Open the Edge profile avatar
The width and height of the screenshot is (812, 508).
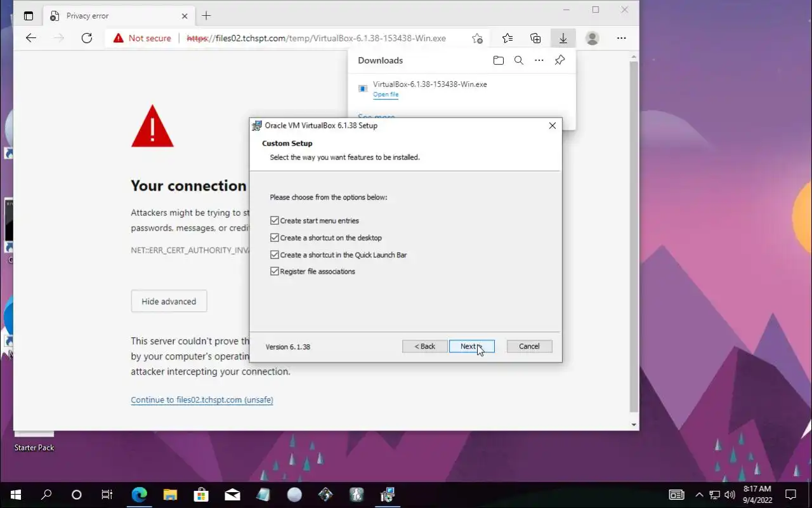(x=593, y=38)
